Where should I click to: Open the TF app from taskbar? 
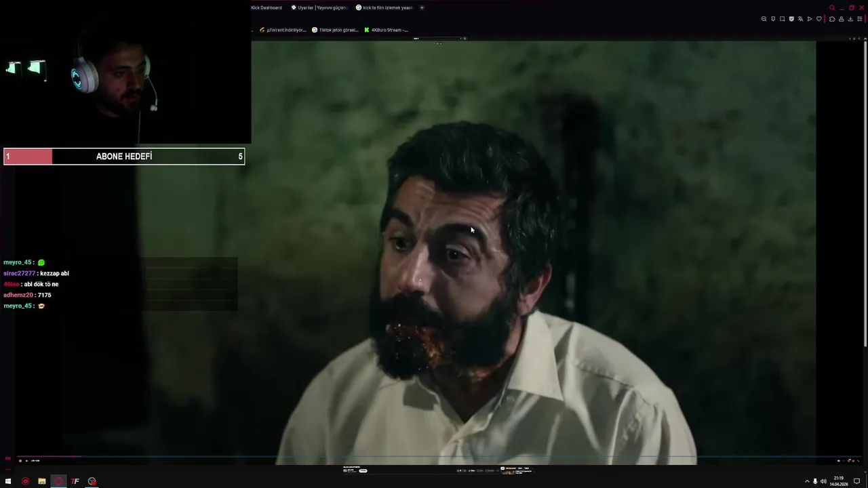75,481
